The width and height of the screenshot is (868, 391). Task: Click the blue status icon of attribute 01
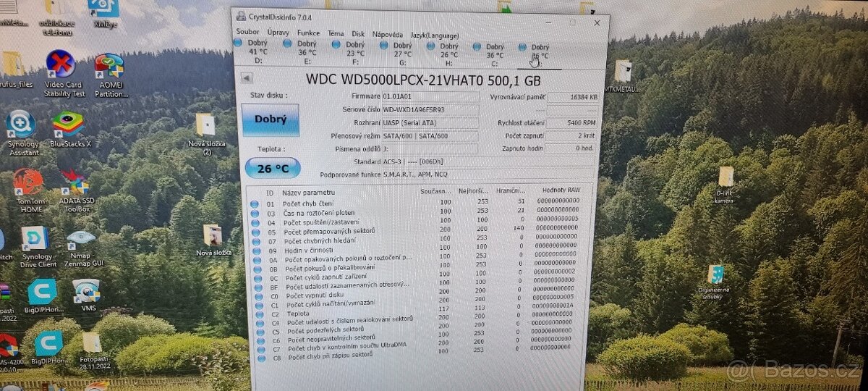[x=254, y=204]
